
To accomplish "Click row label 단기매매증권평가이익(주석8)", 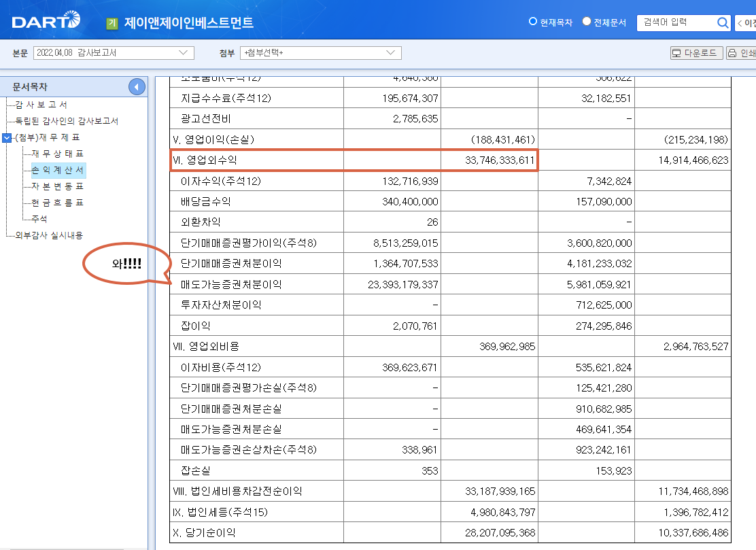I will 249,243.
